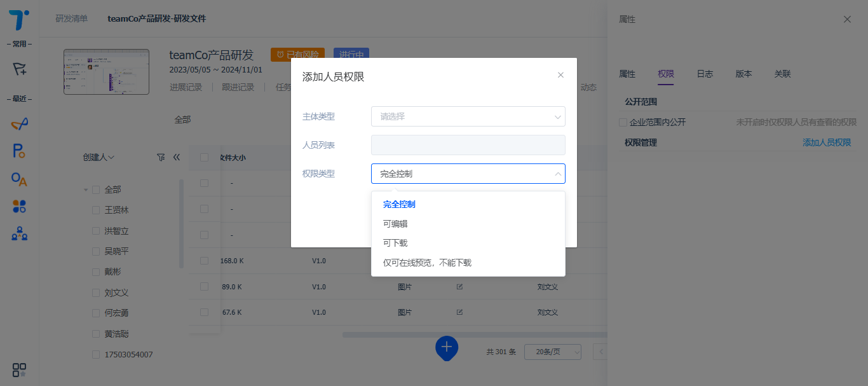The width and height of the screenshot is (868, 386).
Task: Open the 跟进记录 tab
Action: pos(238,87)
